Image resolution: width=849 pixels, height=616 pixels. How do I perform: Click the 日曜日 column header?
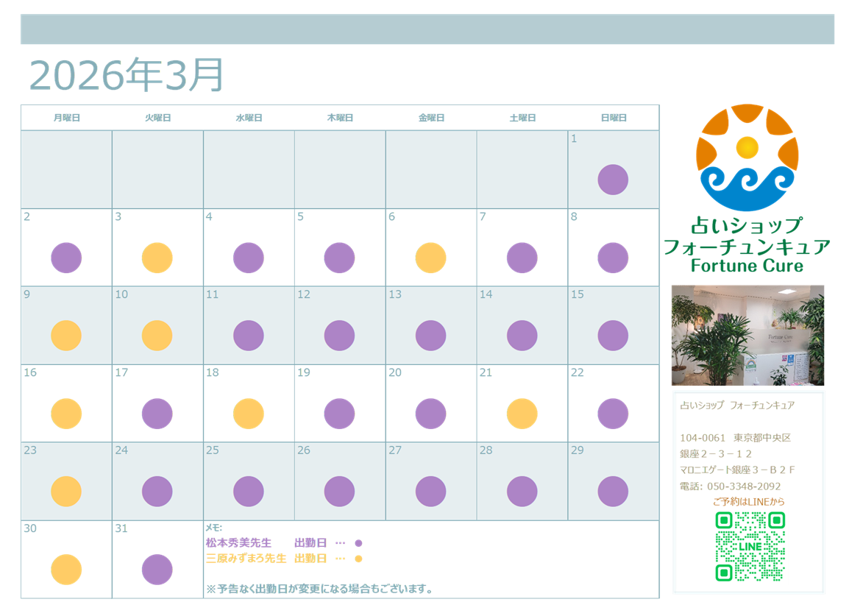pyautogui.click(x=613, y=118)
